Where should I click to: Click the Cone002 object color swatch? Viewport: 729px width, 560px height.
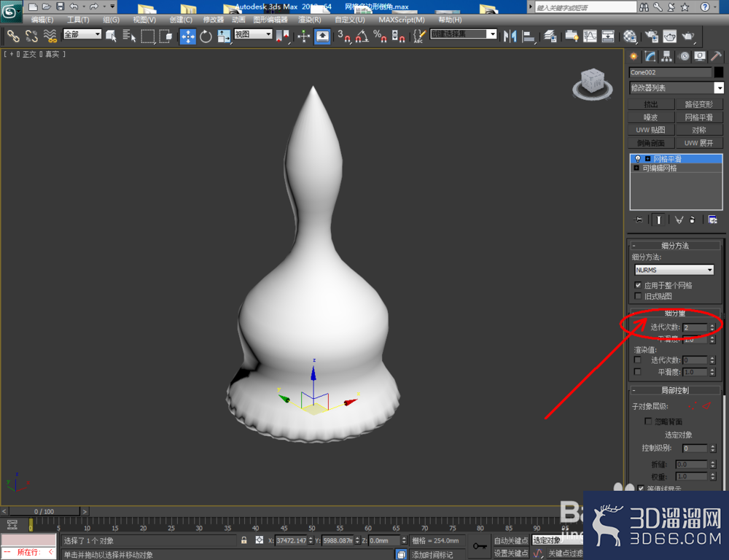tap(719, 73)
